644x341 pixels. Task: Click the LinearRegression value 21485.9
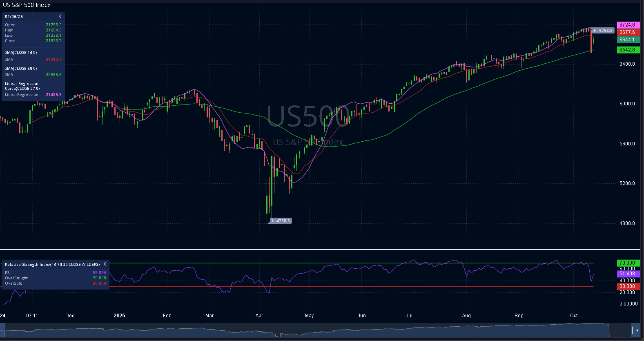pyautogui.click(x=53, y=95)
